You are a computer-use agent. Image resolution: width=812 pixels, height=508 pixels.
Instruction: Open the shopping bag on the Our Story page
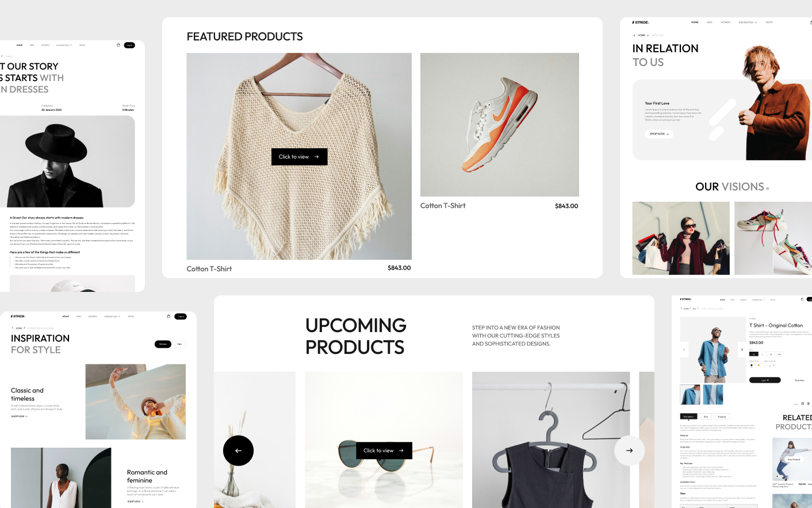[x=118, y=45]
